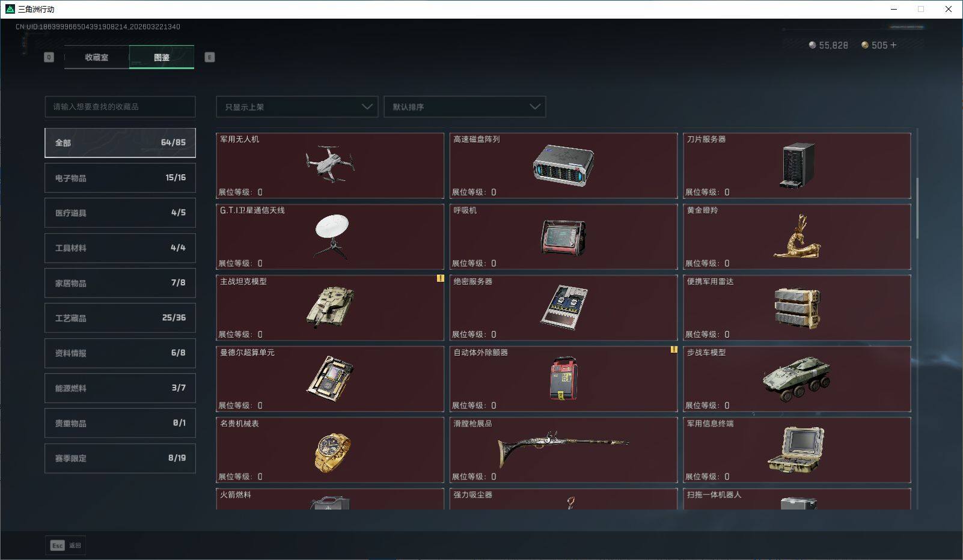Click the 名贵机械表 gold watch collectible
The height and width of the screenshot is (560, 963).
(x=330, y=450)
